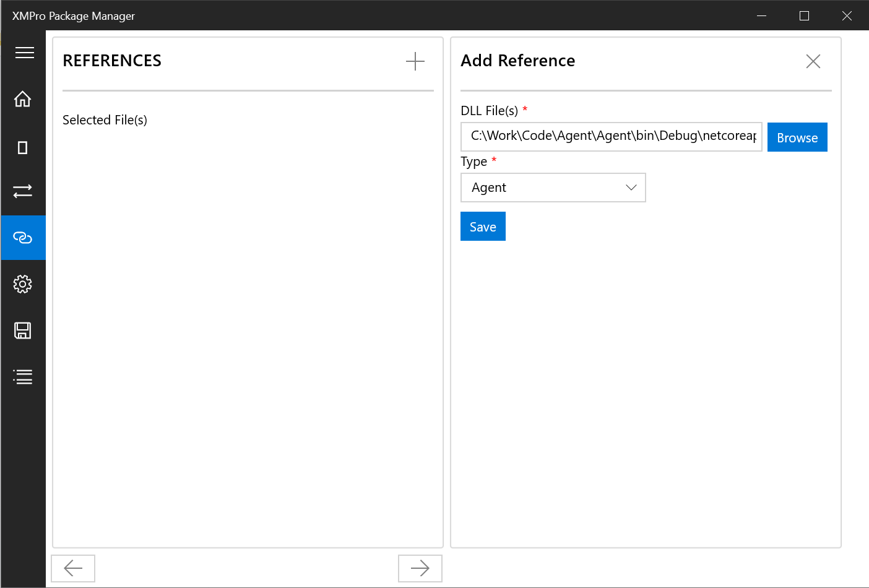Navigate to the Home screen
Viewport: 869px width, 588px height.
(x=23, y=99)
